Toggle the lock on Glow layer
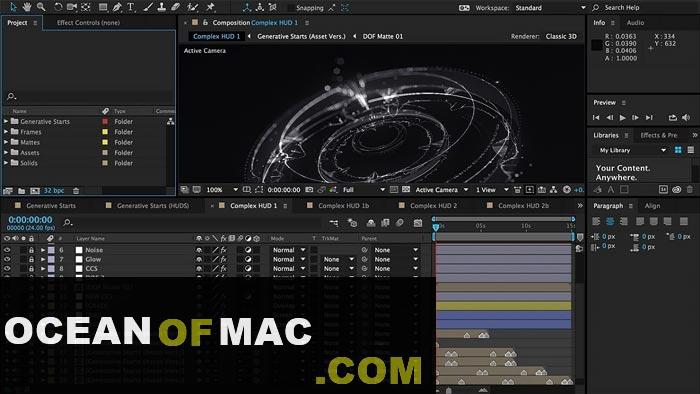The width and height of the screenshot is (700, 394). [x=31, y=259]
